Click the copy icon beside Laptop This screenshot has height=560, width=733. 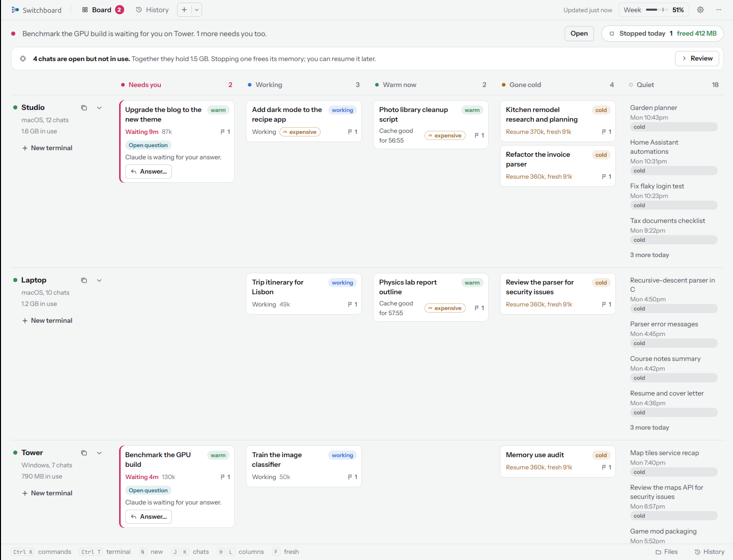84,281
